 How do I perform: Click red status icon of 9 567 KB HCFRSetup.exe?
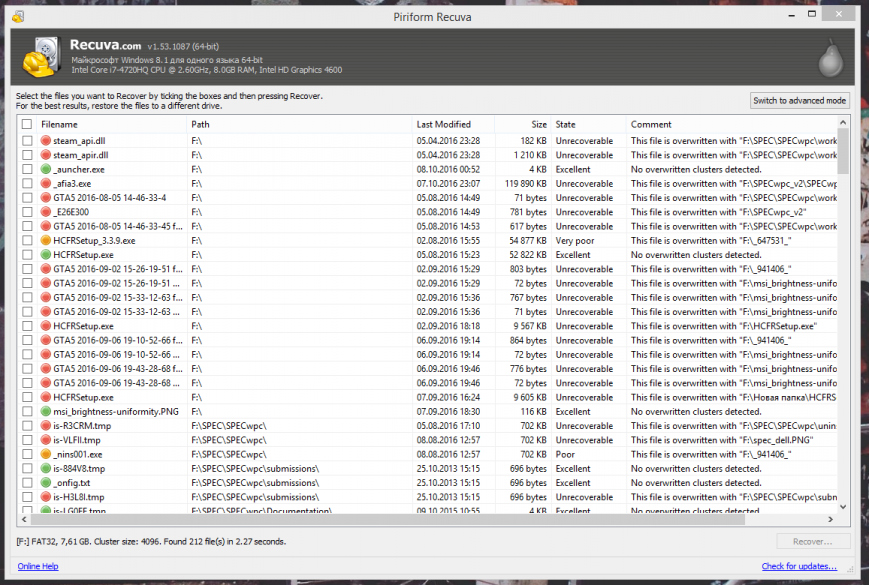(x=46, y=326)
